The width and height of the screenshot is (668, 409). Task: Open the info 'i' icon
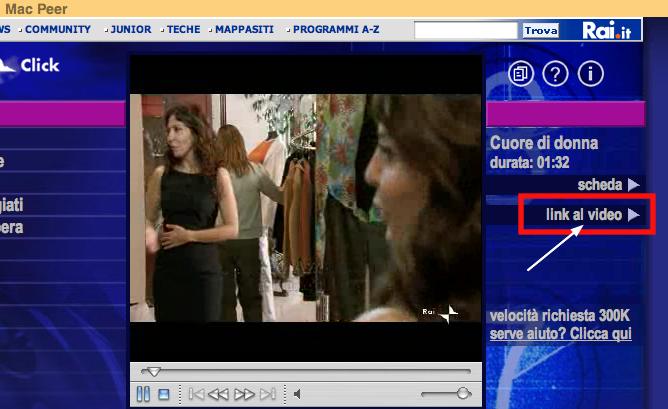(590, 74)
